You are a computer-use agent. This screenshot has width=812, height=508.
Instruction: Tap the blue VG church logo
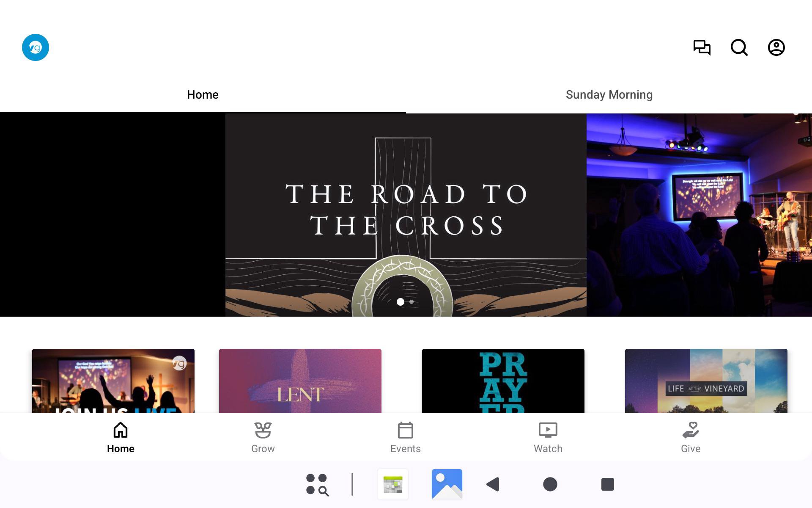tap(36, 47)
